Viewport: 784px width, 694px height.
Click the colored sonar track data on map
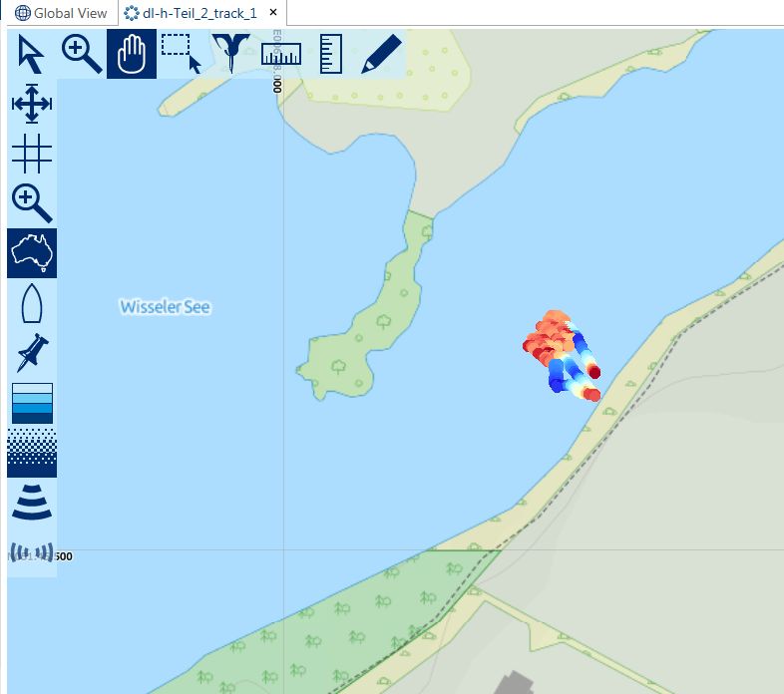point(561,355)
